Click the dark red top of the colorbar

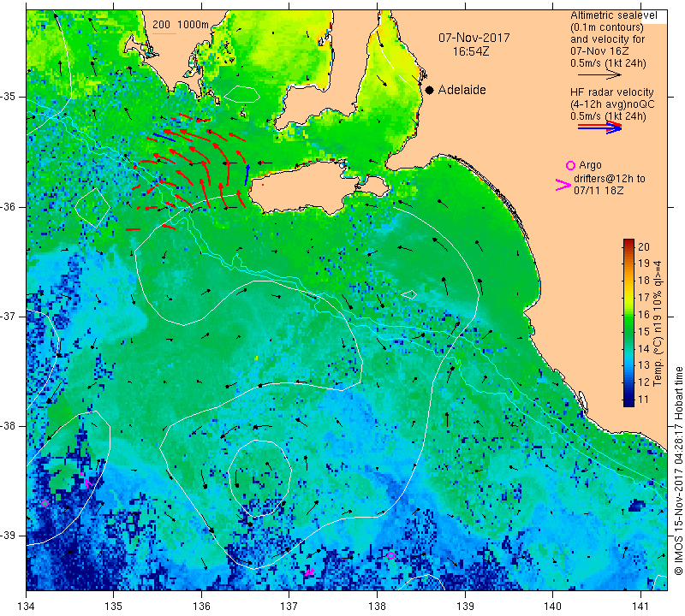[628, 244]
